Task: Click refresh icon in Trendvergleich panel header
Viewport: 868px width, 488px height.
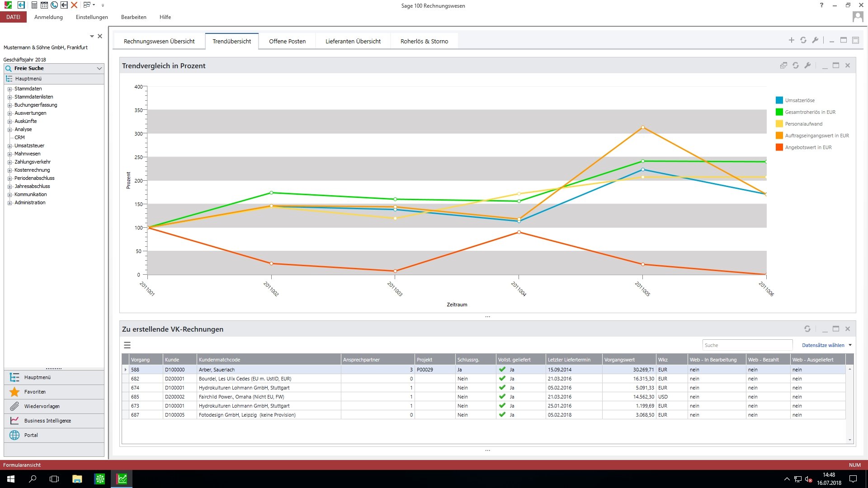Action: click(x=795, y=66)
